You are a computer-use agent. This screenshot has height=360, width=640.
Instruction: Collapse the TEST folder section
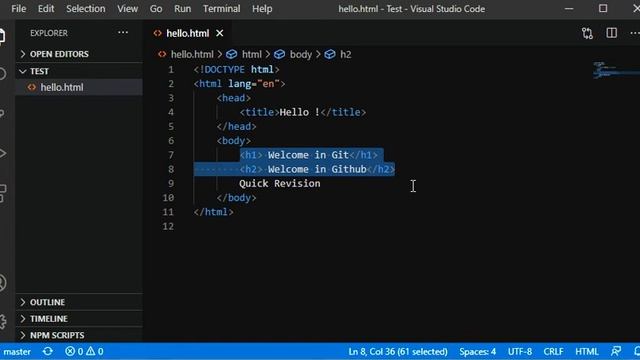(x=79, y=71)
